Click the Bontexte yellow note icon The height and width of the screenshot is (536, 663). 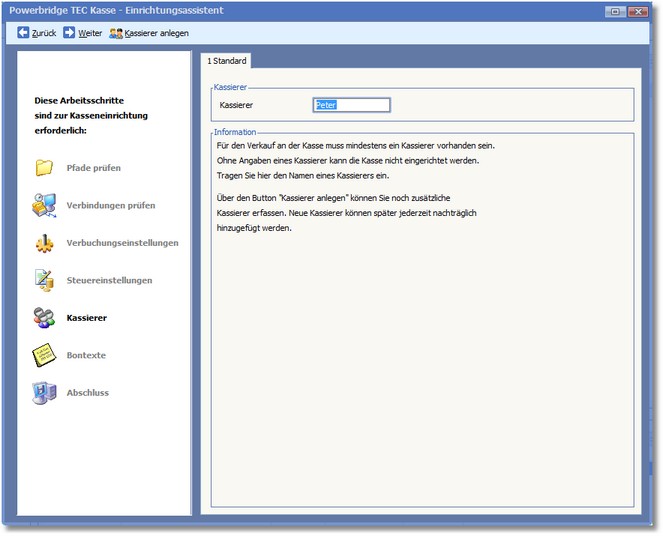coord(44,355)
